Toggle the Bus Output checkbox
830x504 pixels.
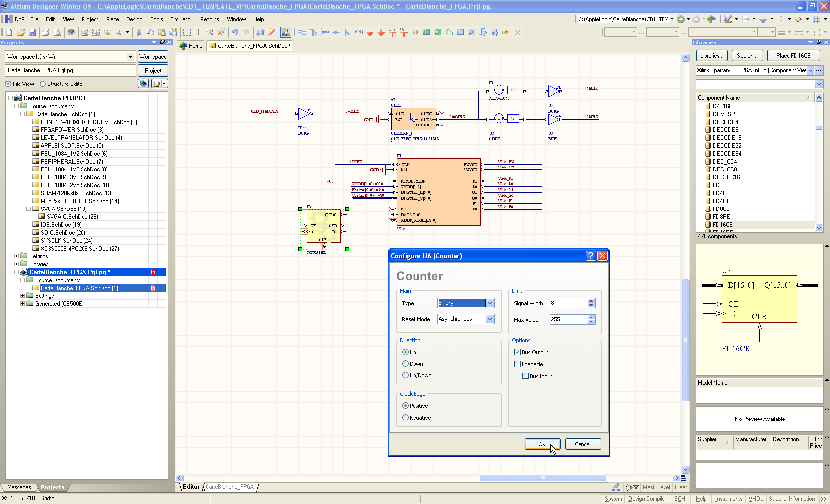pos(517,352)
